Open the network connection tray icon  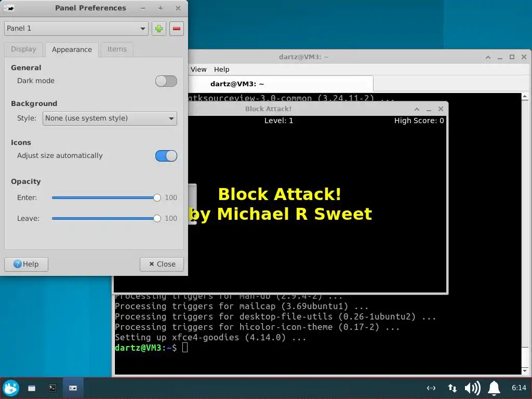coord(431,388)
